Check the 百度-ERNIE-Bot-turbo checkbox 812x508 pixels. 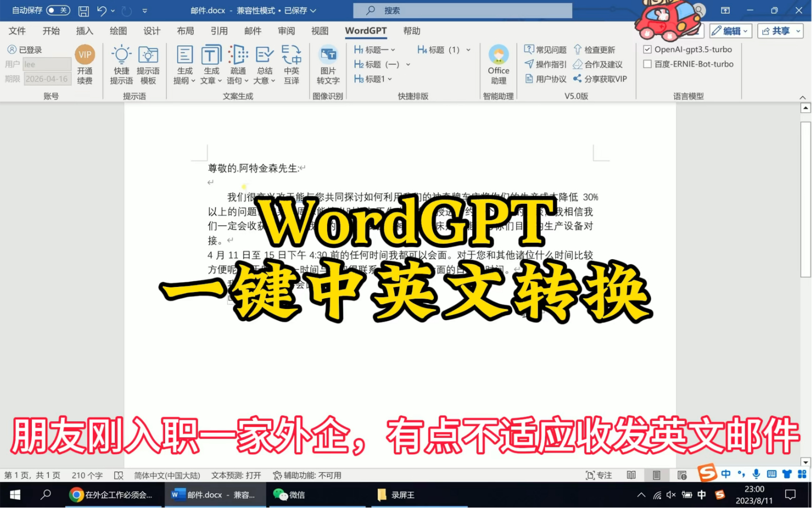click(x=647, y=64)
